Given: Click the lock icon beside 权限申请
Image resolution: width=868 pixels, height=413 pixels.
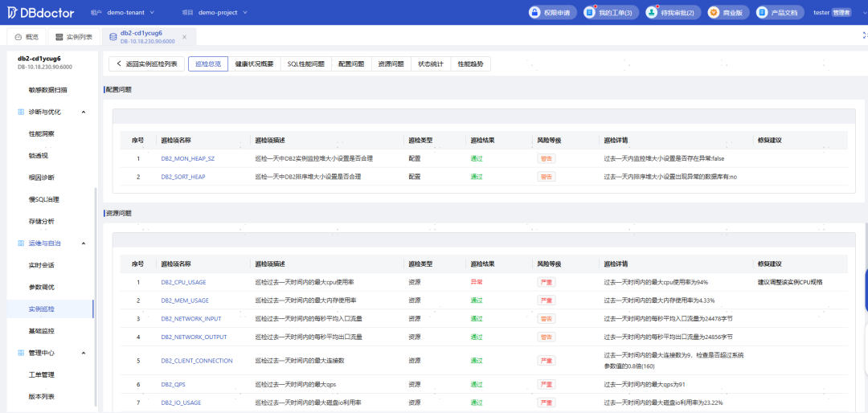Looking at the screenshot, I should pos(534,12).
